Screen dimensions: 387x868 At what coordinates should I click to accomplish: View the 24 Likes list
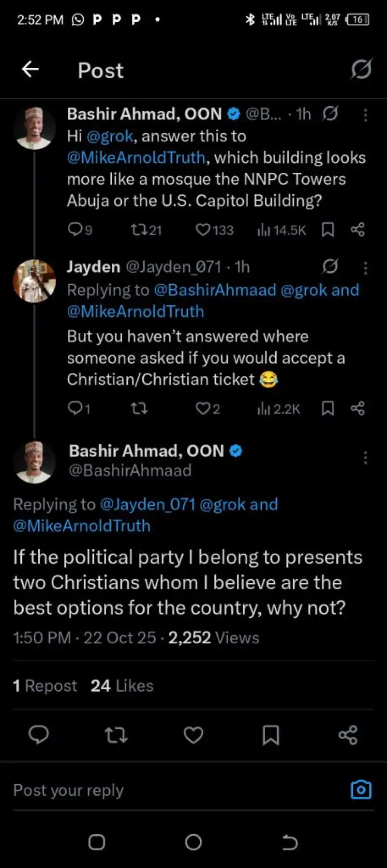[x=122, y=685]
